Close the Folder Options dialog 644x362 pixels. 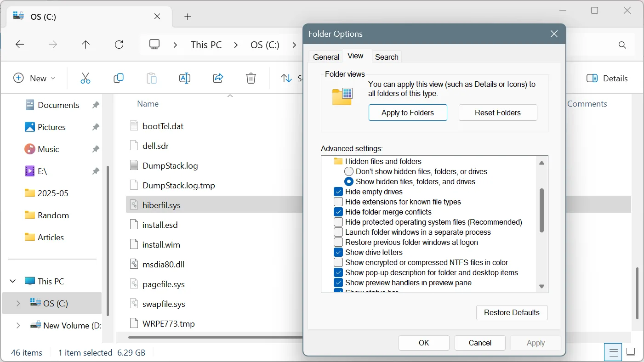pos(554,34)
